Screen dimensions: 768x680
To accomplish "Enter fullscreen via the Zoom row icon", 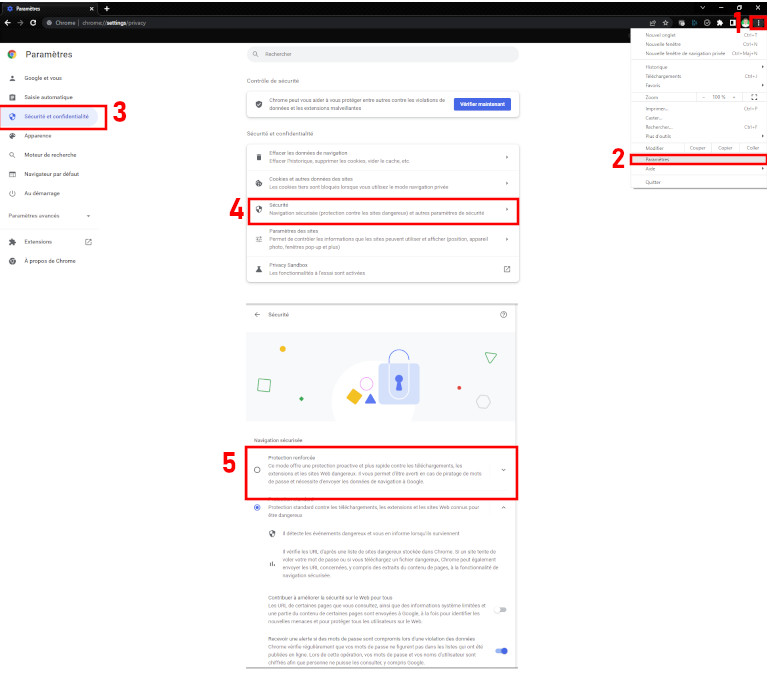I will click(754, 97).
